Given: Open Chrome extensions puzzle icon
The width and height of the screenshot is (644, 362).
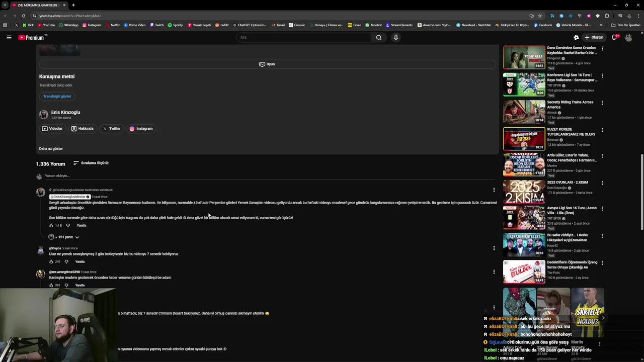Looking at the screenshot, I should pyautogui.click(x=607, y=16).
